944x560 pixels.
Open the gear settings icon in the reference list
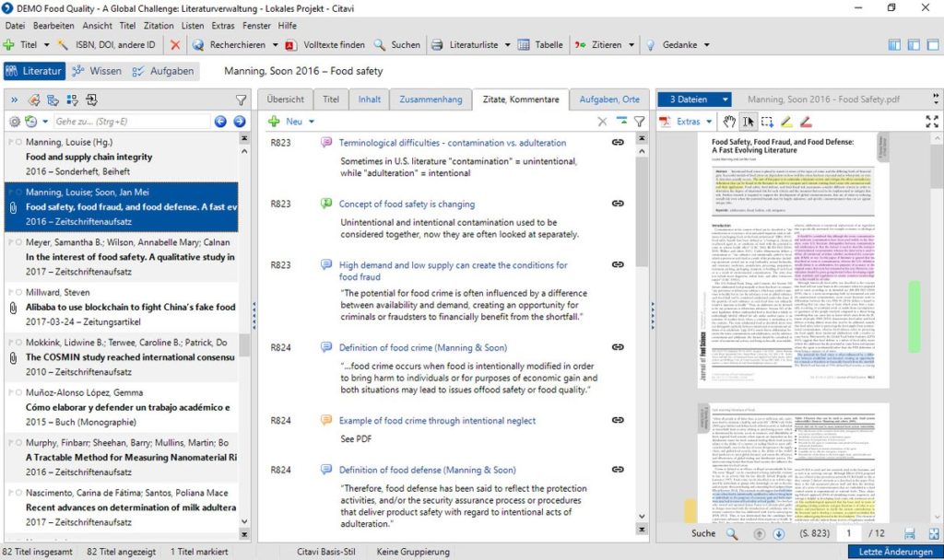[14, 121]
